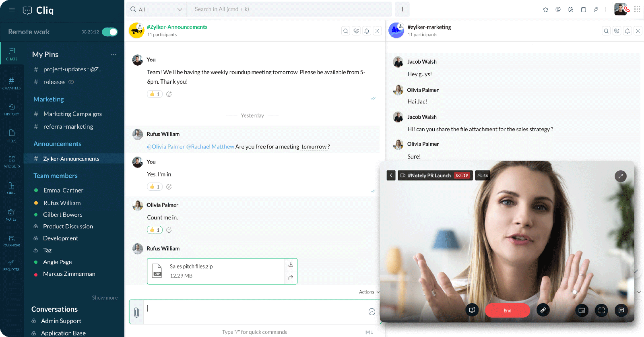Viewport: 644px width, 337px height.
Task: Toggle thumbs-up on 'Yes. I'm in!' message
Action: tap(155, 187)
